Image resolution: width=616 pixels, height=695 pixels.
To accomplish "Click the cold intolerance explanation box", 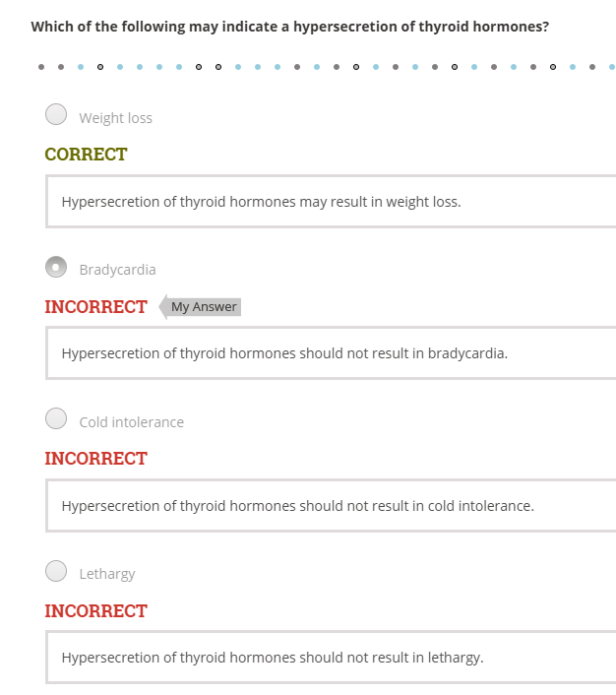I will tap(331, 506).
